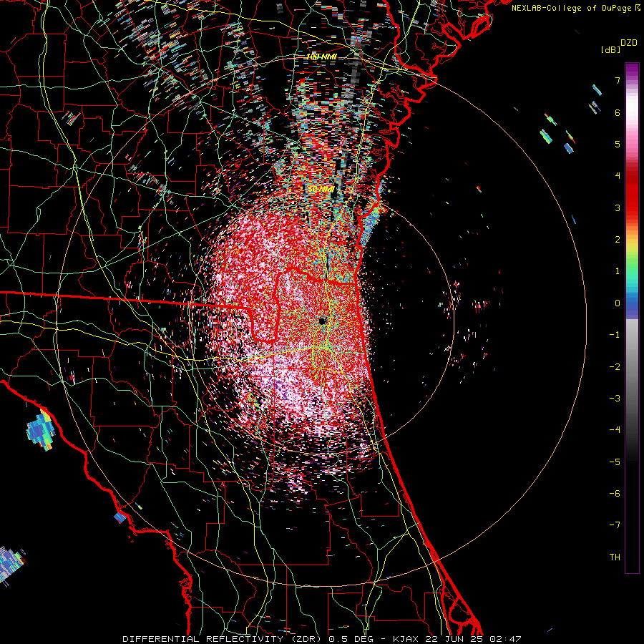Viewport: 644px width, 644px height.
Task: Click the DIFFERENTIAL REFLECTIVITY (ZDR) footer text
Action: (x=223, y=639)
